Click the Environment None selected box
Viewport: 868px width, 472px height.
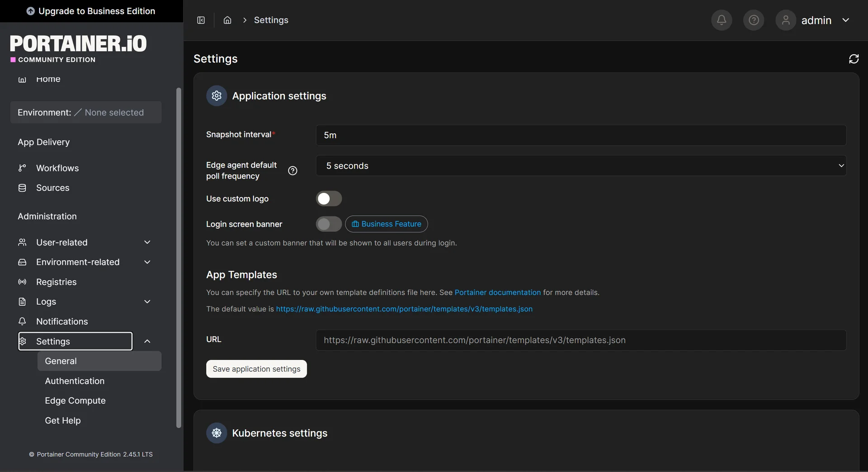pos(86,113)
